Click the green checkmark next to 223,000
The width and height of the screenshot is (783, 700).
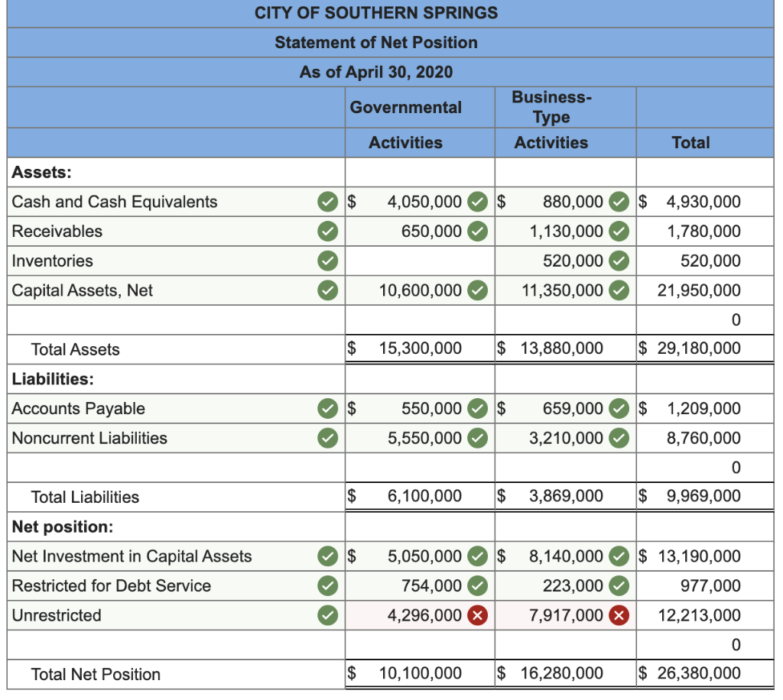point(619,585)
